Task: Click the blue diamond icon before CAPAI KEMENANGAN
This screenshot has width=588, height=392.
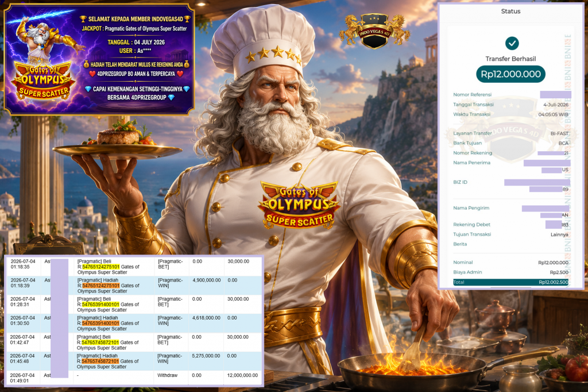Action: [x=88, y=89]
